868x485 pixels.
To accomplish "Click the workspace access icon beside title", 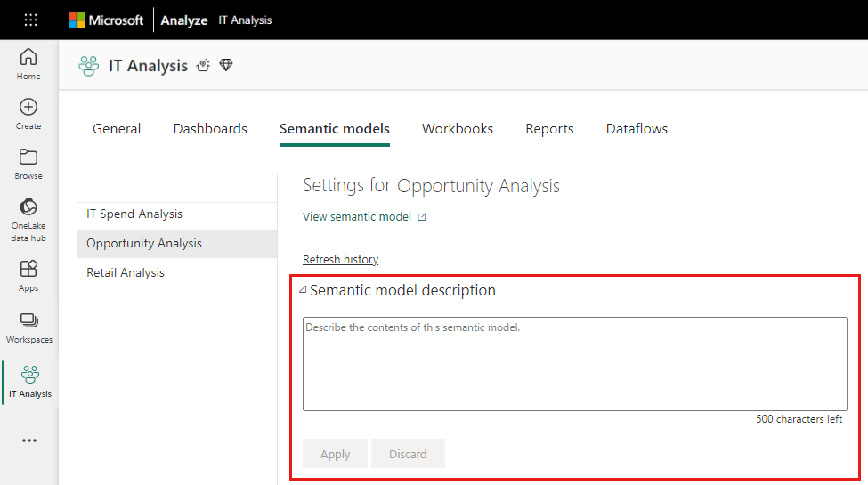I will pyautogui.click(x=203, y=65).
